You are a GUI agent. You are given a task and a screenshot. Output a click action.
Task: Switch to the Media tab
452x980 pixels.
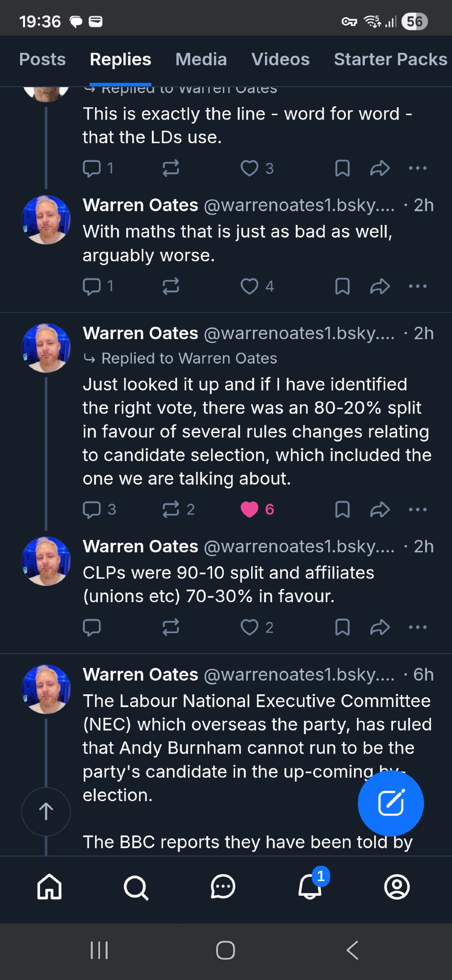(x=201, y=59)
